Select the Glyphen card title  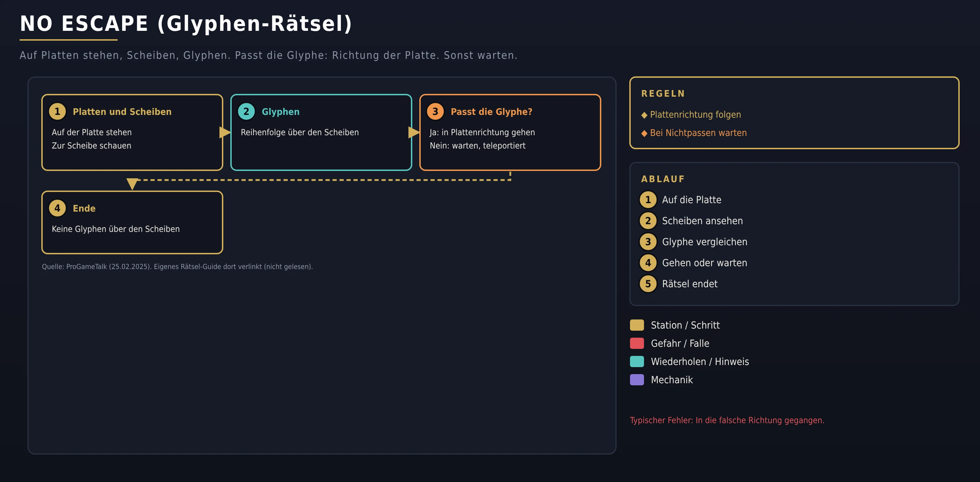pos(281,111)
